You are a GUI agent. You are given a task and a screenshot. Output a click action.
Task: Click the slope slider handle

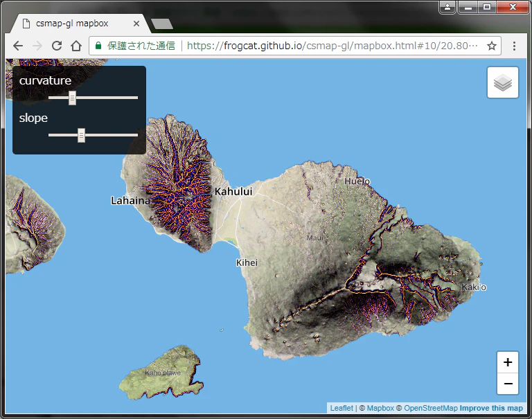(x=81, y=135)
